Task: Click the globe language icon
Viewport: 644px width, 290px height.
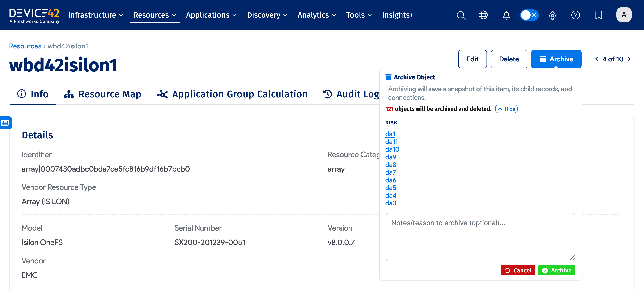Action: click(x=483, y=15)
